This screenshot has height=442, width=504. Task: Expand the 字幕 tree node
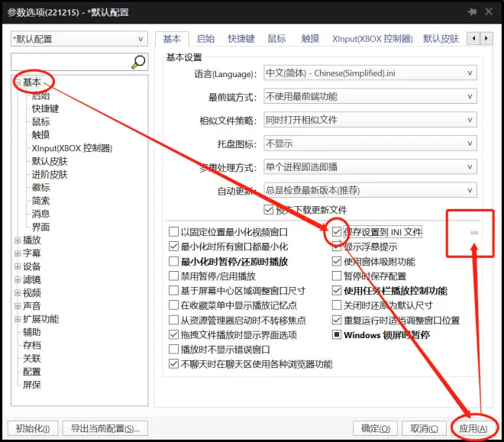click(18, 253)
